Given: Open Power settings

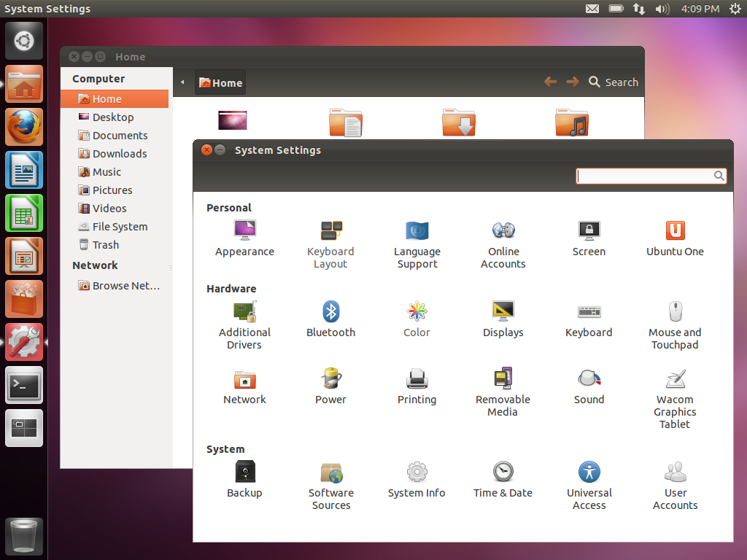Looking at the screenshot, I should point(330,386).
